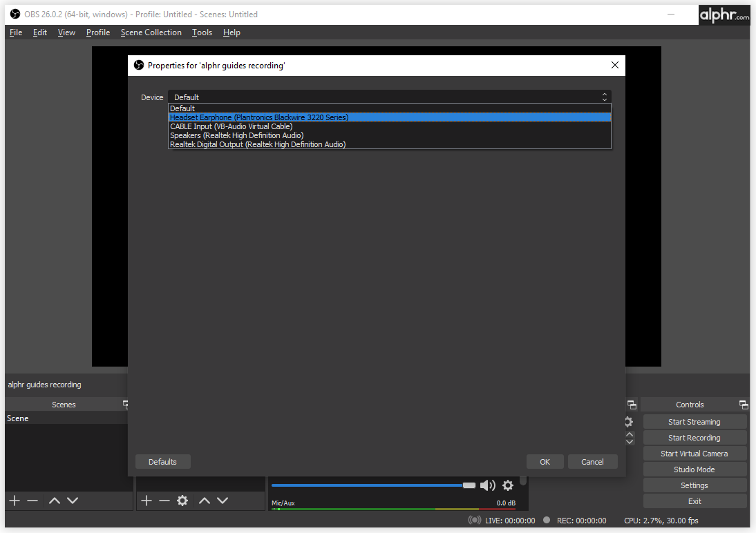Close the Properties dialog with X
Screen dimensions: 756x533
coord(615,65)
